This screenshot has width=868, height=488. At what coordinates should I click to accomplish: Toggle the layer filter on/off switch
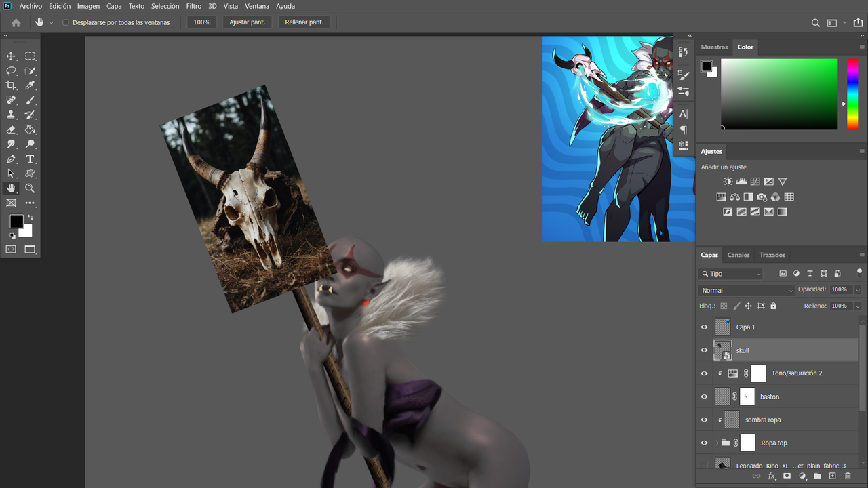click(x=860, y=272)
